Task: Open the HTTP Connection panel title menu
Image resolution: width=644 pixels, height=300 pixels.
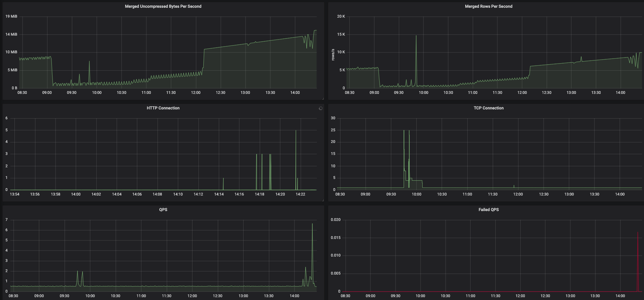Action: pos(163,108)
